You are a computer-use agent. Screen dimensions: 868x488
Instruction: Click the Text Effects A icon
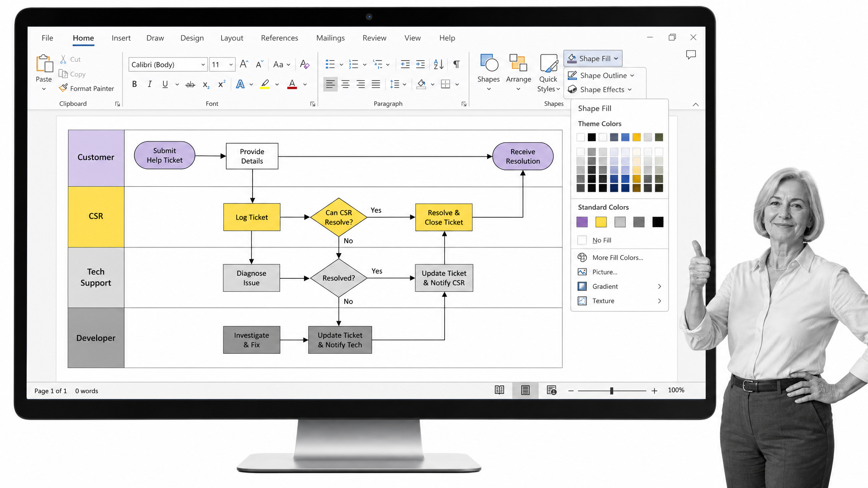click(240, 84)
